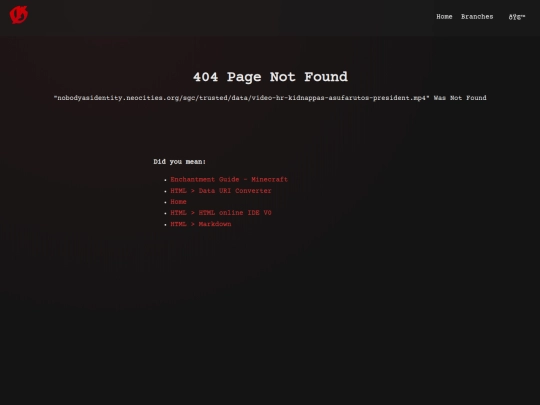Click the 404 Page Not Found heading

pyautogui.click(x=270, y=77)
